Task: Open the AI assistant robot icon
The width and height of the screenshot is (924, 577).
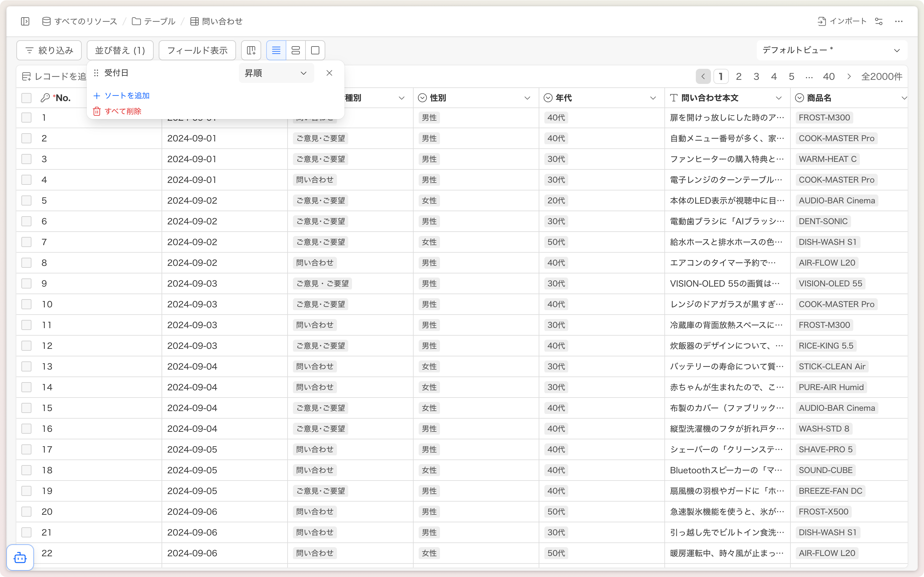Action: point(20,558)
